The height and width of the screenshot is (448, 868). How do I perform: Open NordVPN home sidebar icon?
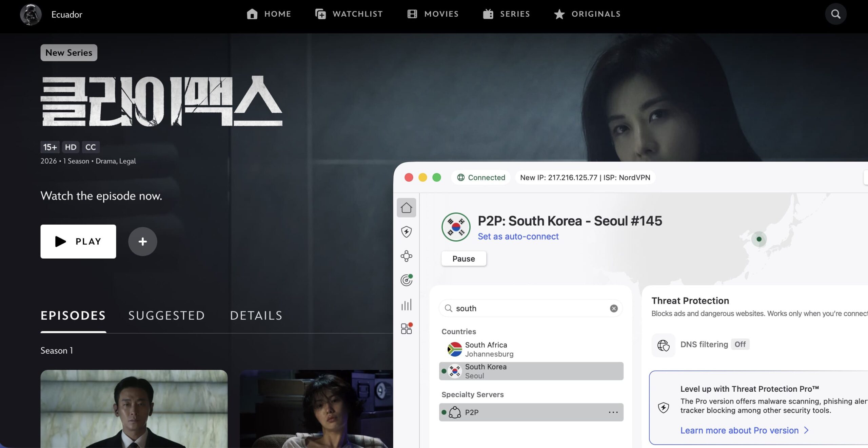click(406, 208)
